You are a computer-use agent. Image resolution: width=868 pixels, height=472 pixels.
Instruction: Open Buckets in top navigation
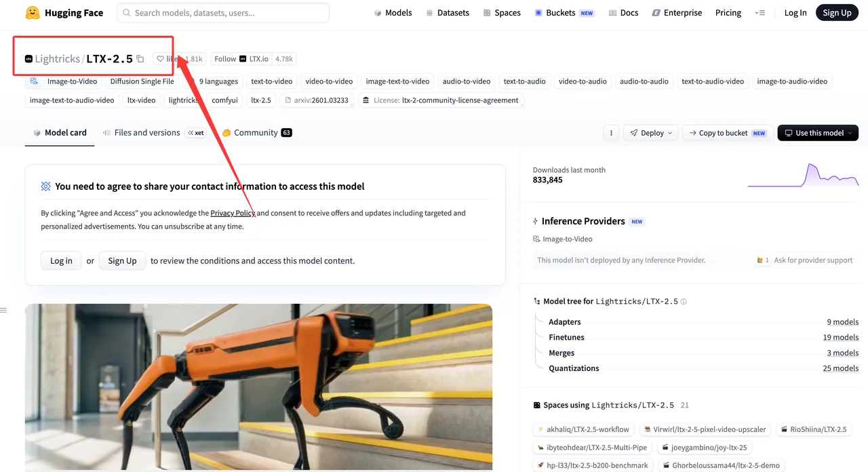click(x=564, y=13)
